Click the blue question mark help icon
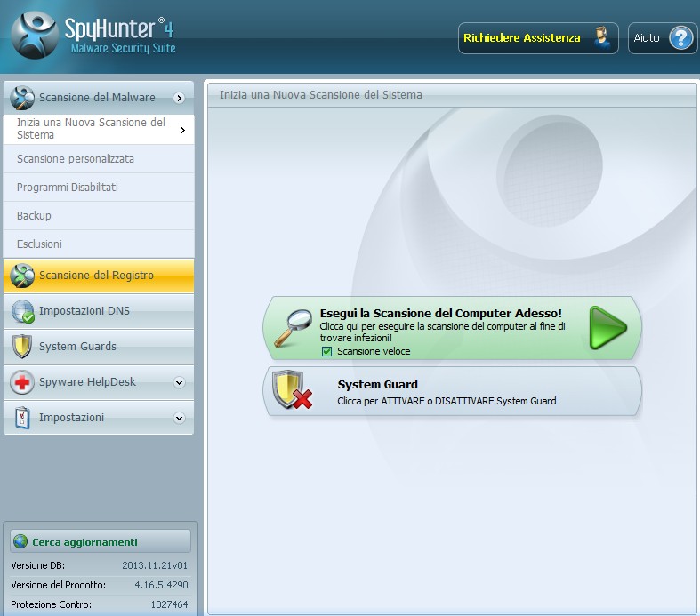 click(x=680, y=38)
